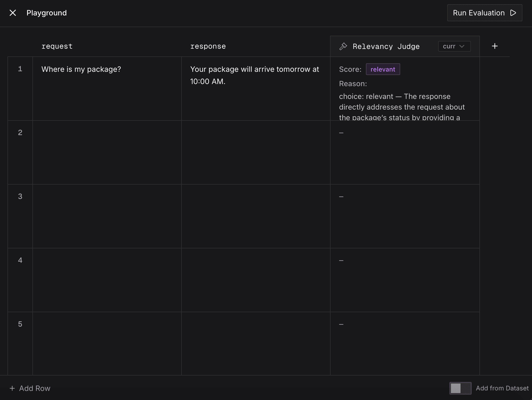Select the response column header
532x400 pixels.
pos(208,46)
